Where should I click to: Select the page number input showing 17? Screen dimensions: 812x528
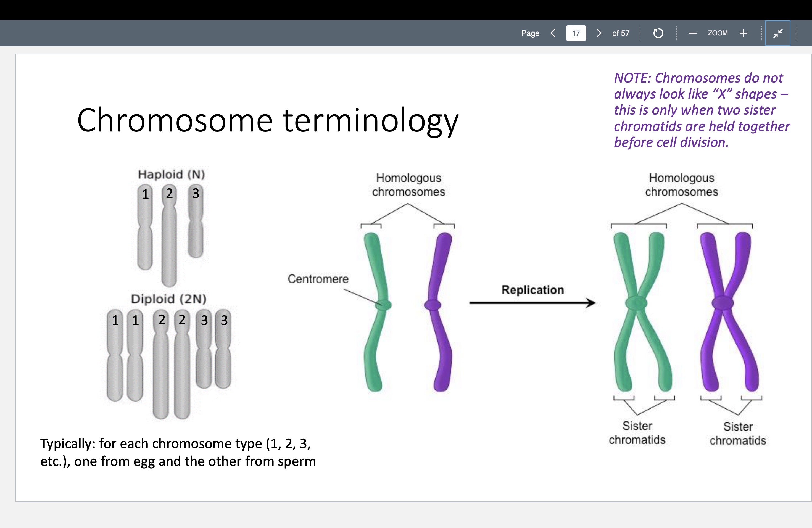(x=576, y=33)
